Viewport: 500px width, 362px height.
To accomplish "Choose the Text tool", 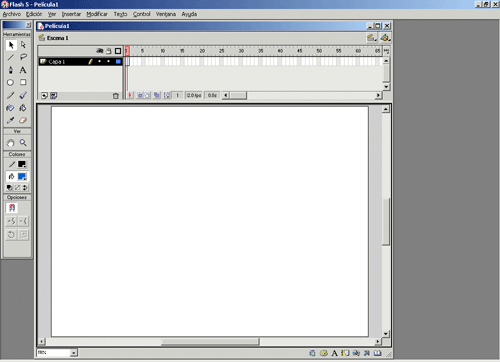I will [23, 70].
